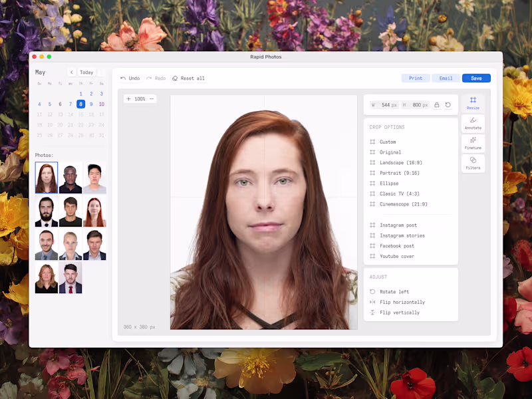Select the last photo thumbnail with red tie
This screenshot has height=399, width=532.
coord(70,278)
